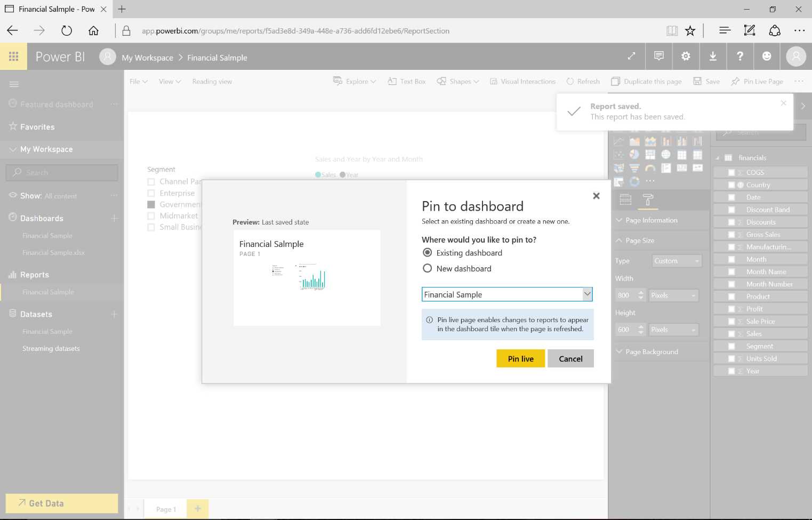Click the Get Data button
Screen dimensions: 812x520
[x=62, y=503]
